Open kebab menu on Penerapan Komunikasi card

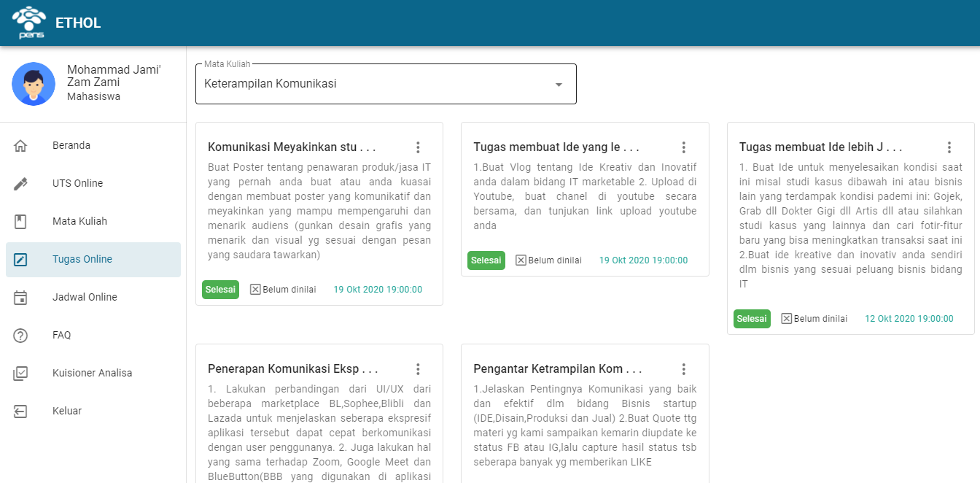418,368
